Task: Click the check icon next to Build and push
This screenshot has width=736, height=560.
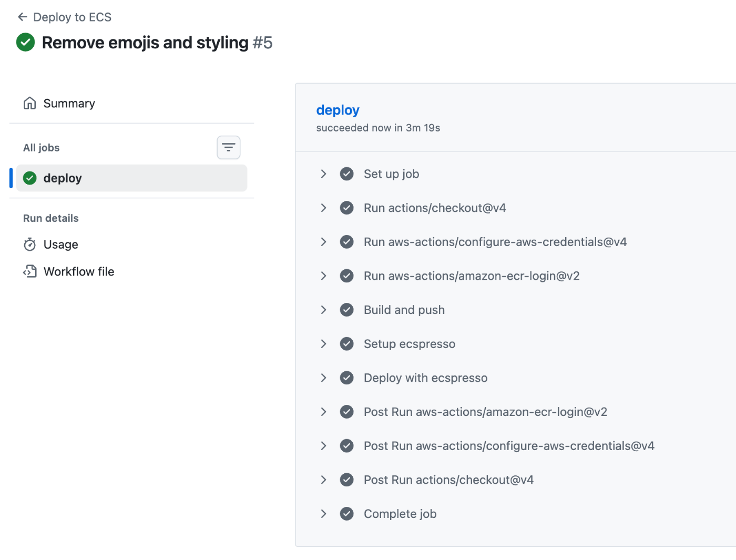Action: point(346,310)
